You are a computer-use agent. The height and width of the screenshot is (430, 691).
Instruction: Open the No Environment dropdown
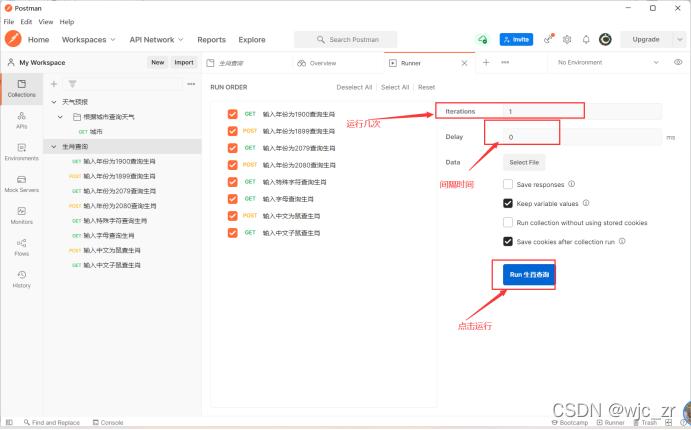pyautogui.click(x=608, y=63)
